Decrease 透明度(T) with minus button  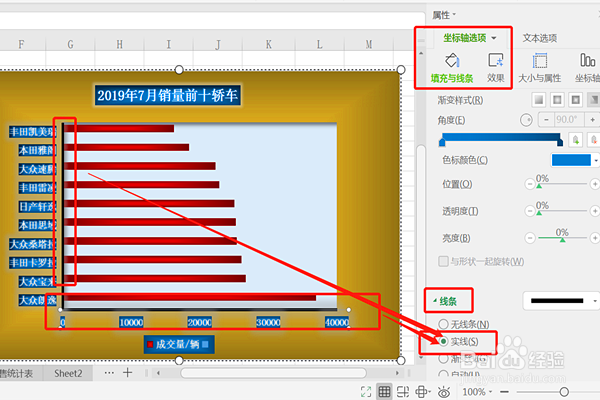click(530, 211)
